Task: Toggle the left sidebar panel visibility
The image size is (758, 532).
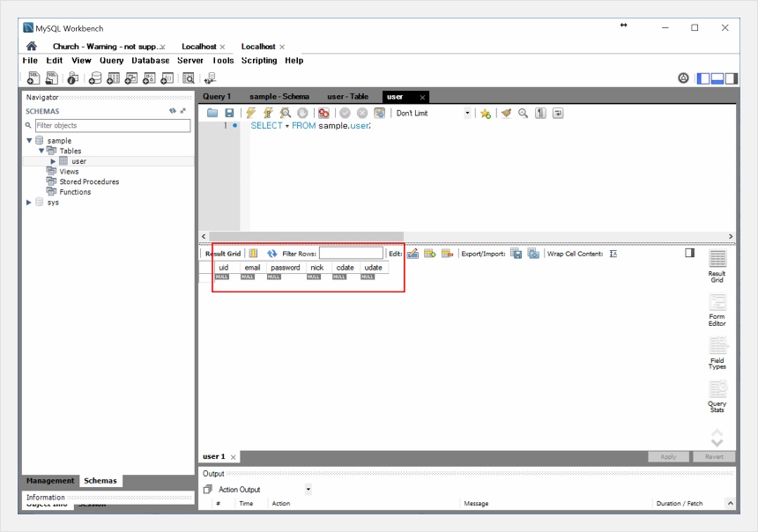Action: [x=703, y=78]
